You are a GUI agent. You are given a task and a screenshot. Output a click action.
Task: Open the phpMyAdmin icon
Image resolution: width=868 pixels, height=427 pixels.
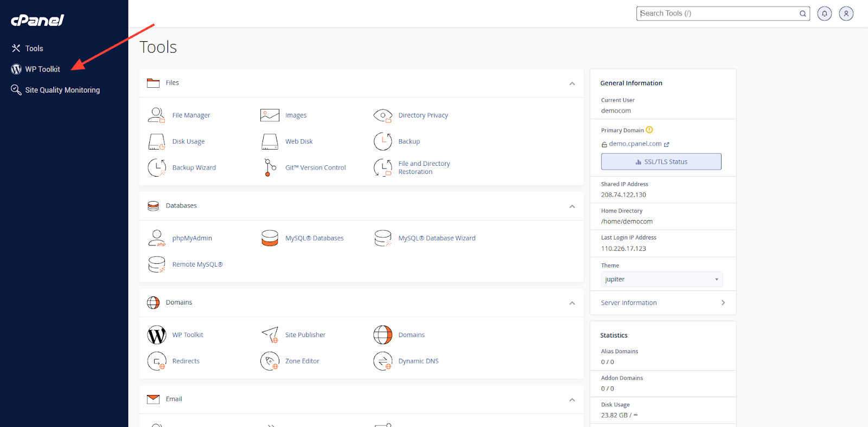click(x=157, y=238)
